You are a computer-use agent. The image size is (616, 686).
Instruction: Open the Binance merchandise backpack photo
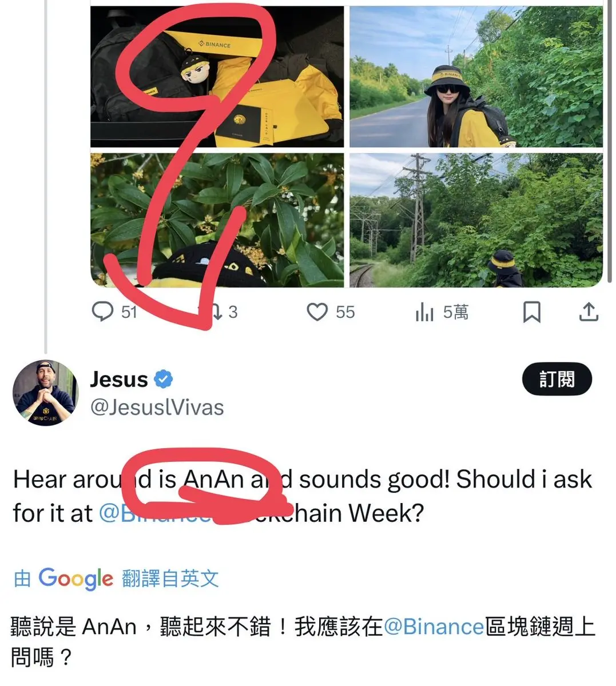[x=217, y=77]
